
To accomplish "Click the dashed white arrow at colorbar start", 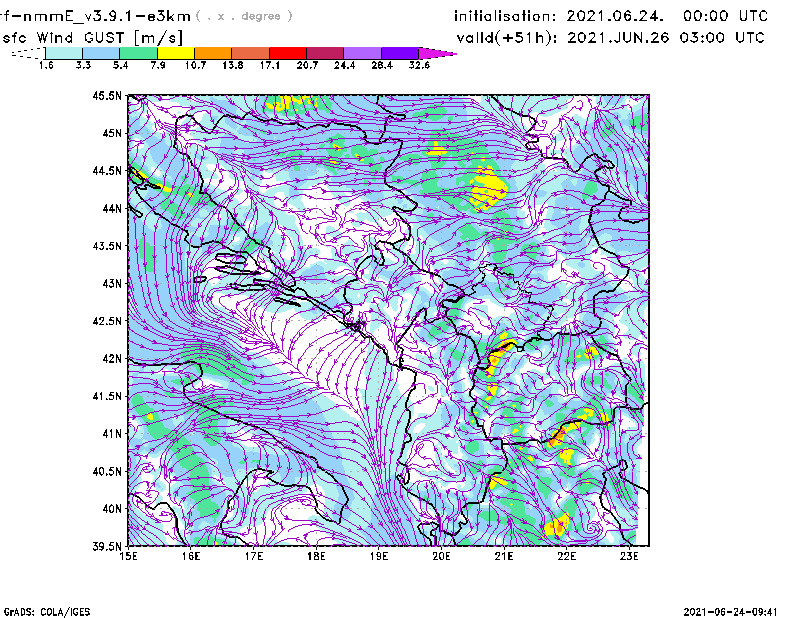I will point(28,53).
